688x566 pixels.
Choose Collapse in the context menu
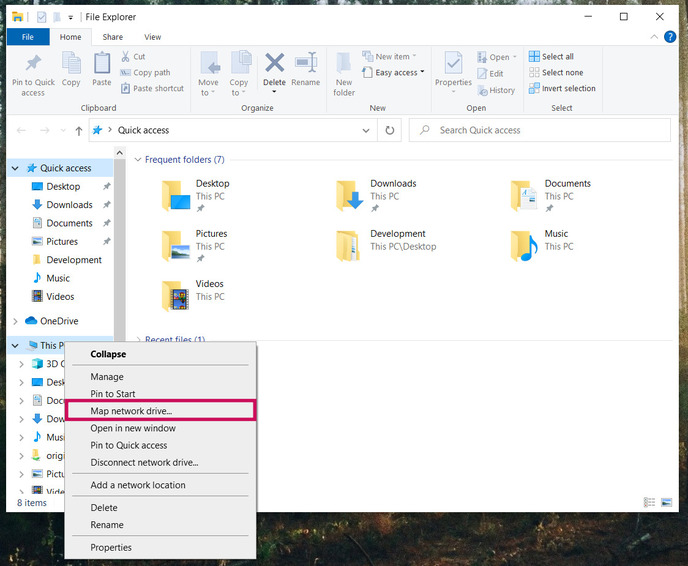161,354
